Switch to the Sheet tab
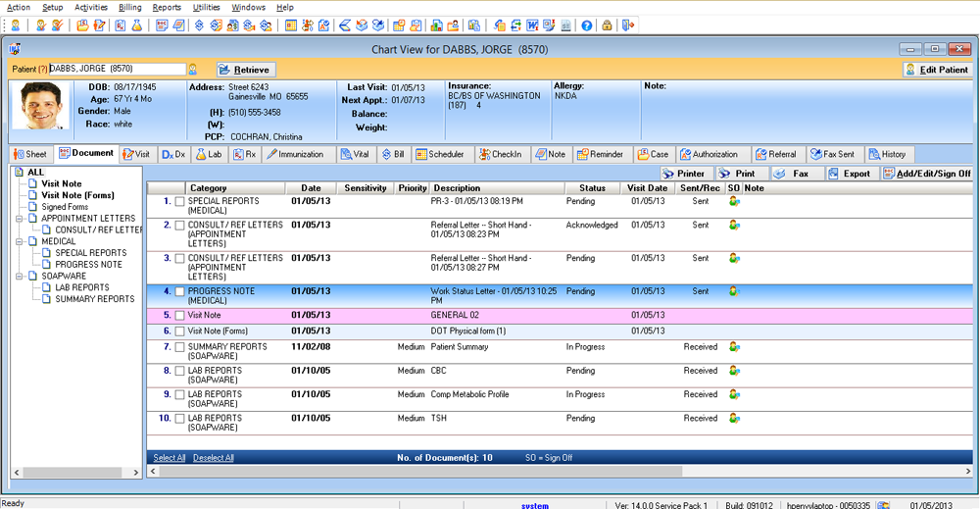Image resolution: width=980 pixels, height=509 pixels. point(30,154)
